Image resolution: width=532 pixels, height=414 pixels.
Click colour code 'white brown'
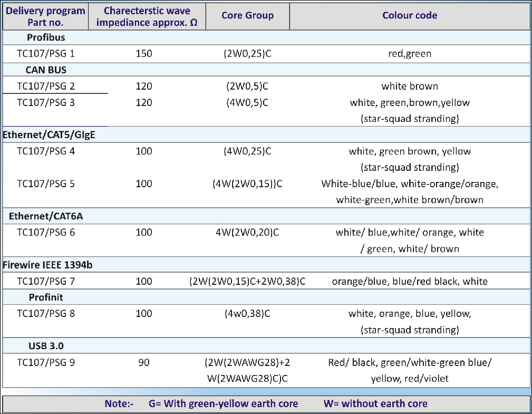click(x=410, y=86)
